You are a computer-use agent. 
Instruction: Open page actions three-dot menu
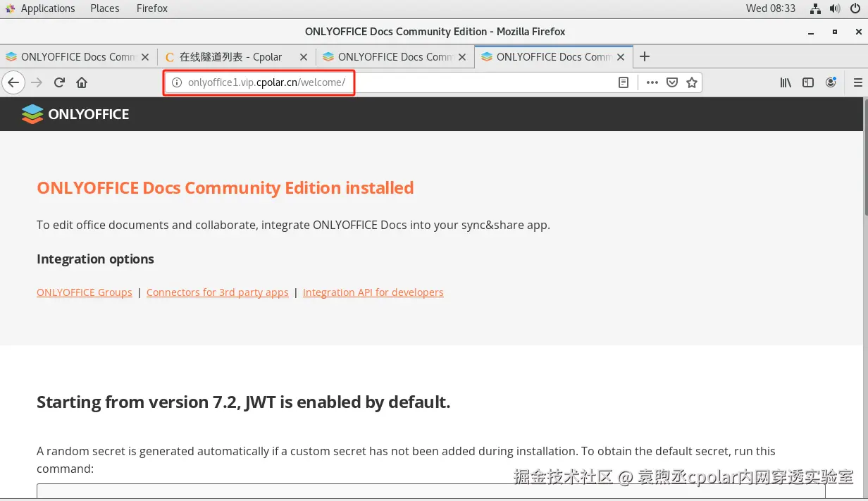tap(652, 82)
